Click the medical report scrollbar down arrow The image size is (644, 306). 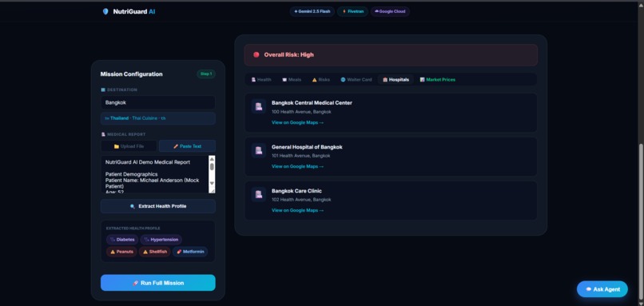click(x=212, y=183)
